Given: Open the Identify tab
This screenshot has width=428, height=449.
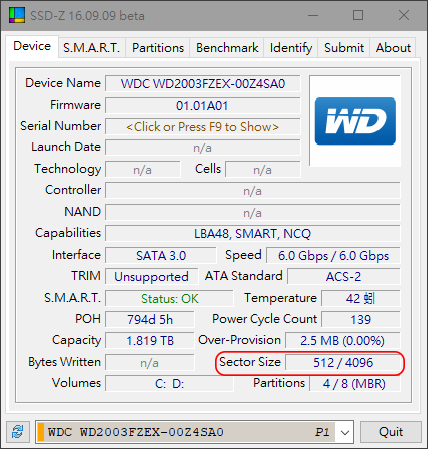Looking at the screenshot, I should 291,48.
